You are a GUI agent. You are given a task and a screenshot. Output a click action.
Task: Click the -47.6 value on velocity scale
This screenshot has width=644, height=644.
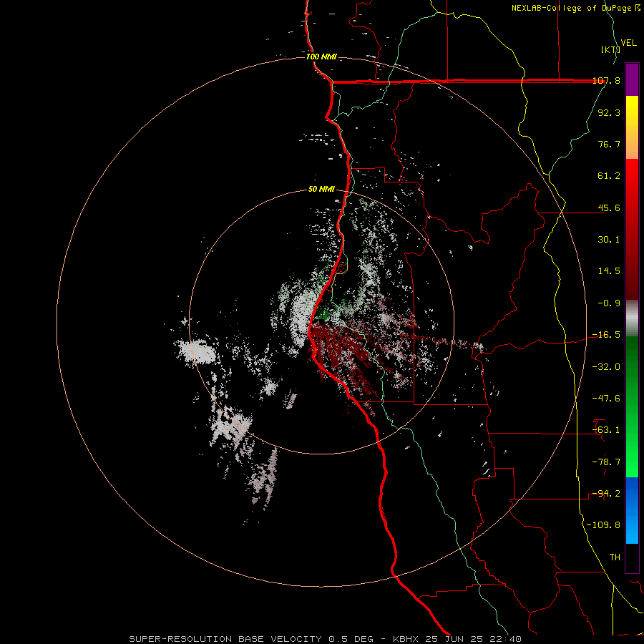[606, 399]
